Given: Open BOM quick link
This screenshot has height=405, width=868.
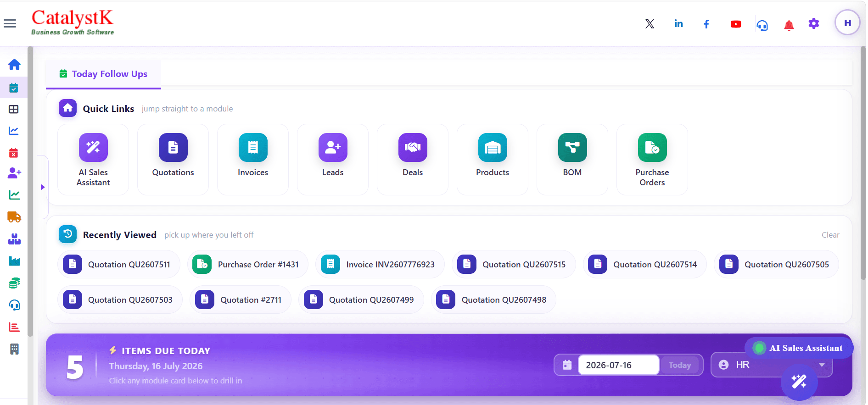Looking at the screenshot, I should pos(572,160).
